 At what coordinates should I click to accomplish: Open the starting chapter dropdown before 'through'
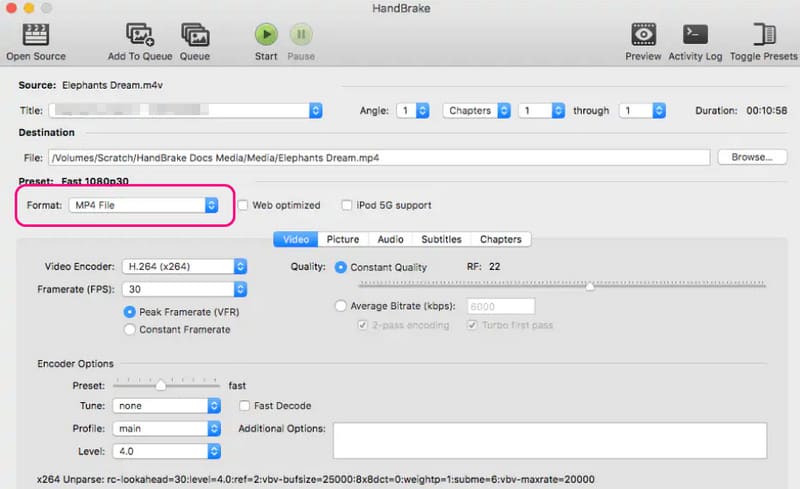[x=541, y=110]
